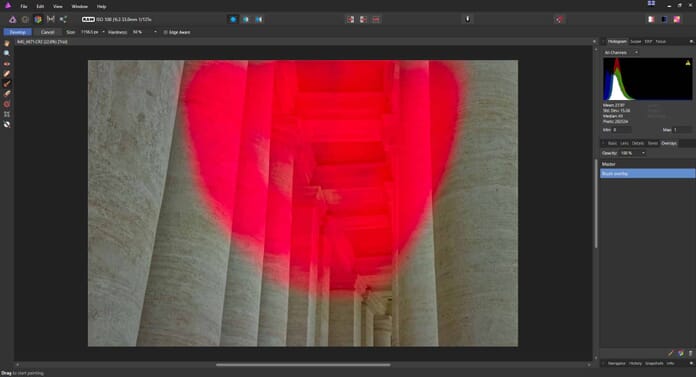
Task: Switch to the Tone Mapping persona
Action: 51,20
